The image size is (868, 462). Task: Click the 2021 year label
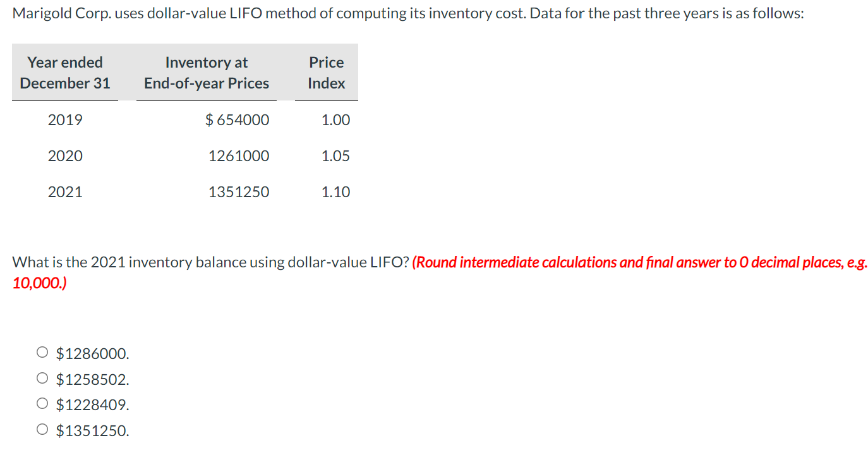click(x=65, y=191)
